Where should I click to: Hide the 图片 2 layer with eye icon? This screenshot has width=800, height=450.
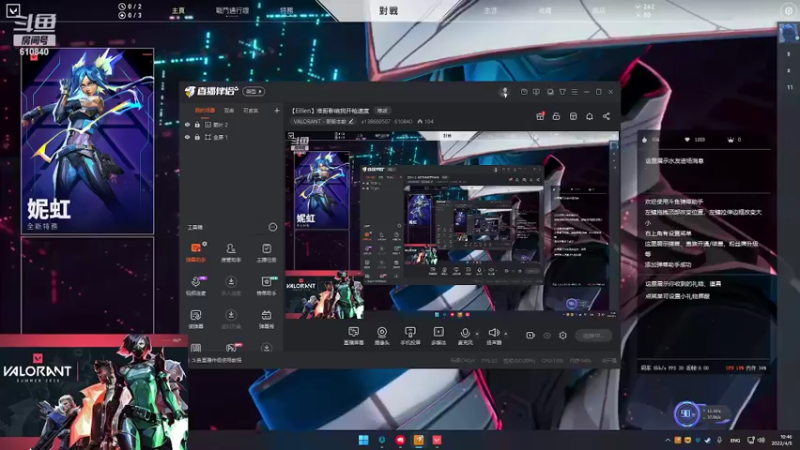pyautogui.click(x=187, y=124)
